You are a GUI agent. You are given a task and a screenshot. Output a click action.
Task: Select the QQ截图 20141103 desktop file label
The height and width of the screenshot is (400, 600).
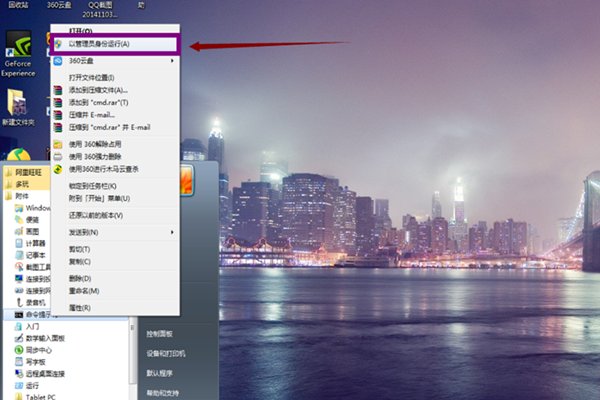pyautogui.click(x=100, y=10)
